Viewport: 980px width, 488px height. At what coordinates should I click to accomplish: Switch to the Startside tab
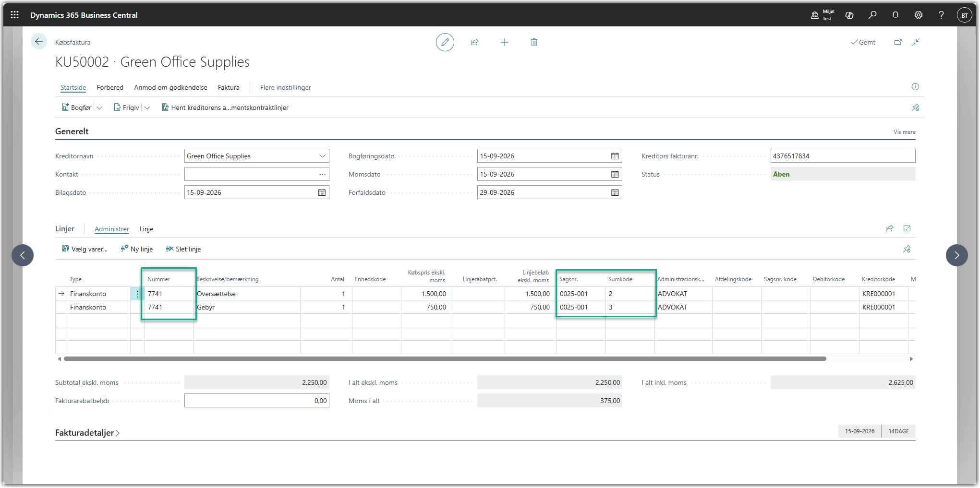(x=73, y=87)
